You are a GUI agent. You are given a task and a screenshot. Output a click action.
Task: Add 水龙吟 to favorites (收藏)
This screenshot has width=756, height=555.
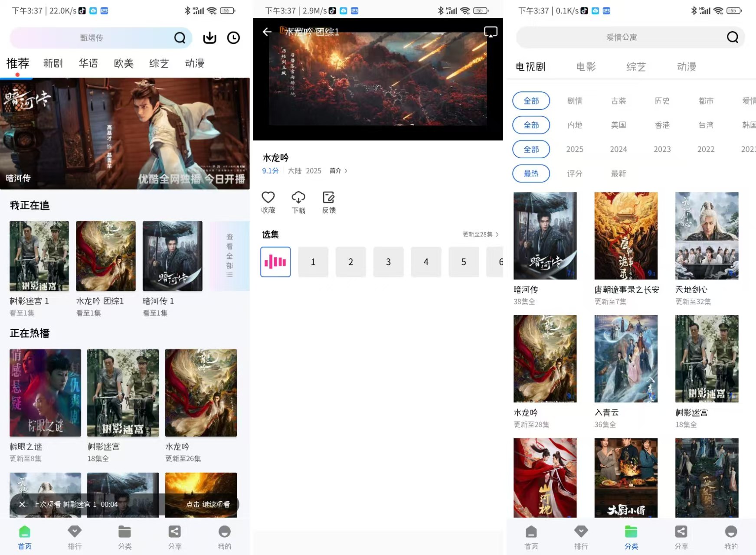(x=268, y=202)
